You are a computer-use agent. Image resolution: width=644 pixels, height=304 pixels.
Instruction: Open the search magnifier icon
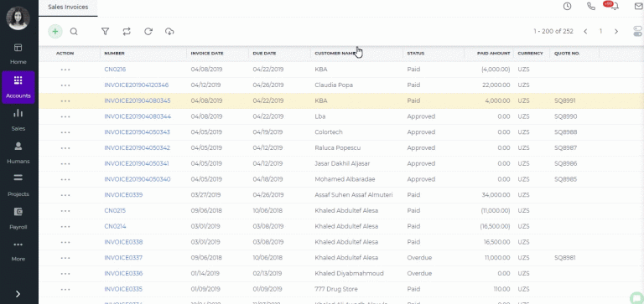[x=74, y=32]
